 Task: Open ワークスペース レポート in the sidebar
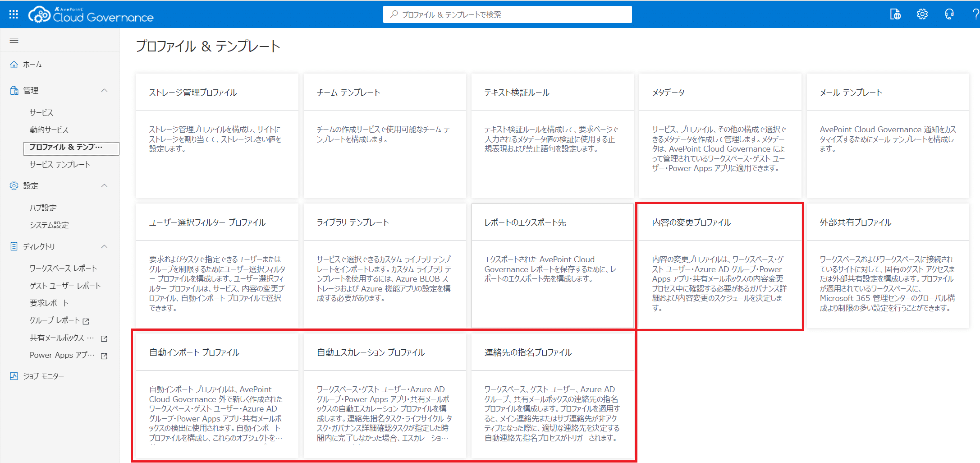[64, 268]
